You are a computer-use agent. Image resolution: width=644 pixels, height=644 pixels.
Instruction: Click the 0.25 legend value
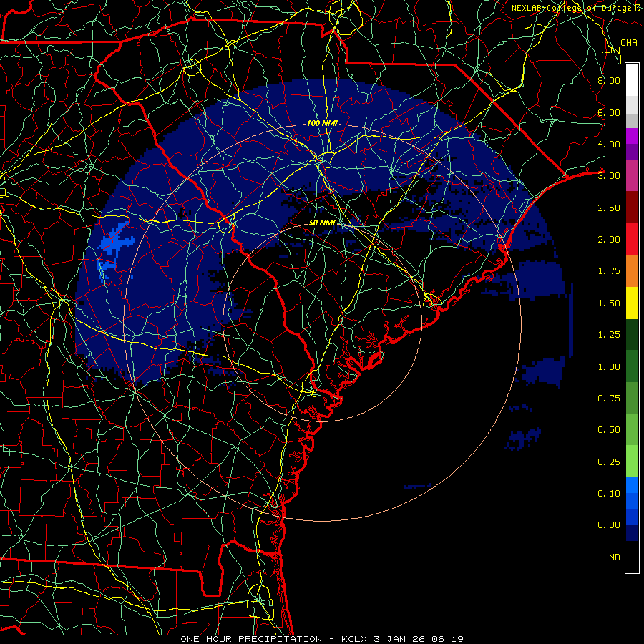[609, 462]
